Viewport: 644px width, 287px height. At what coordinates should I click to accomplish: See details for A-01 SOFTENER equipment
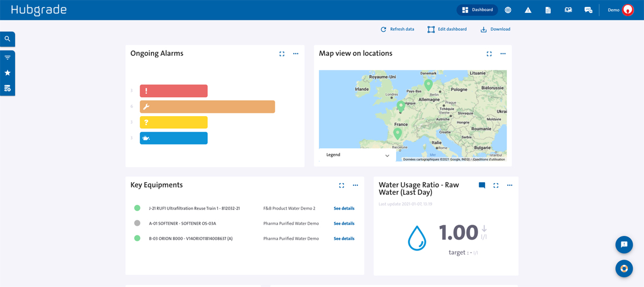coord(344,224)
